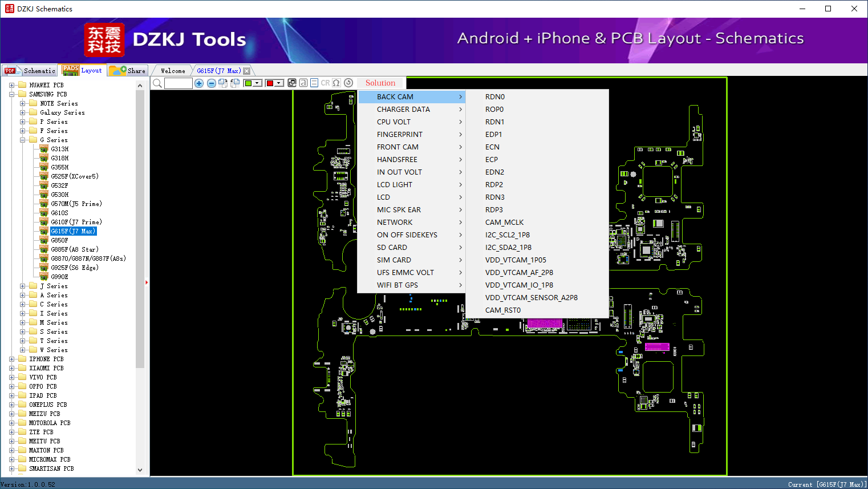Rotate the board layout clockwise
Screen dimensions: 868x489
[x=223, y=83]
